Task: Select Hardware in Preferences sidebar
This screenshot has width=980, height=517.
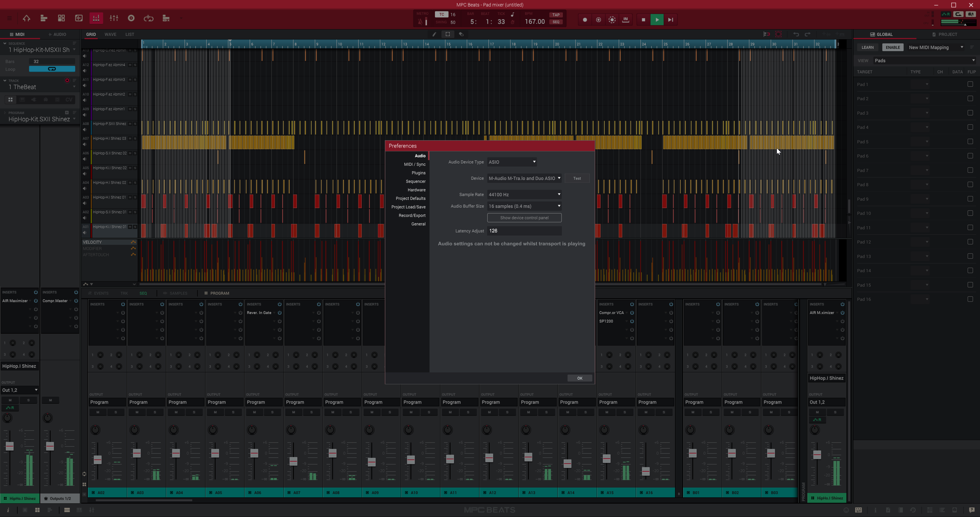Action: tap(417, 190)
